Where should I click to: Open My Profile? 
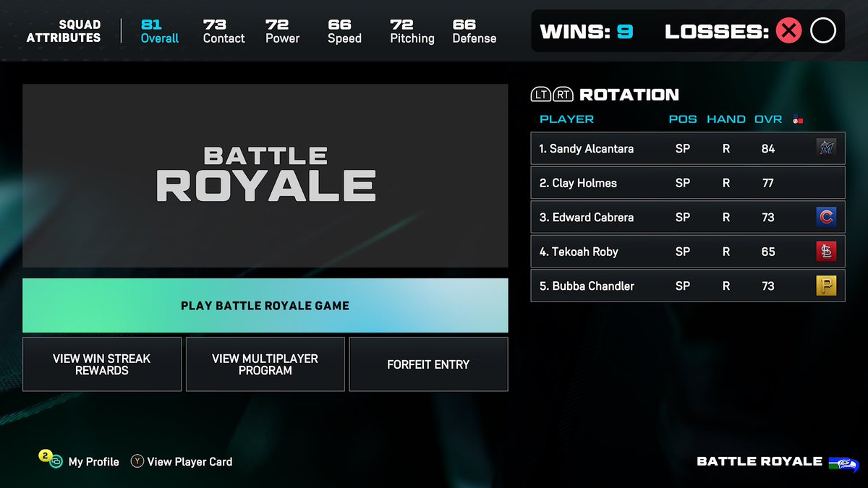pyautogui.click(x=93, y=461)
